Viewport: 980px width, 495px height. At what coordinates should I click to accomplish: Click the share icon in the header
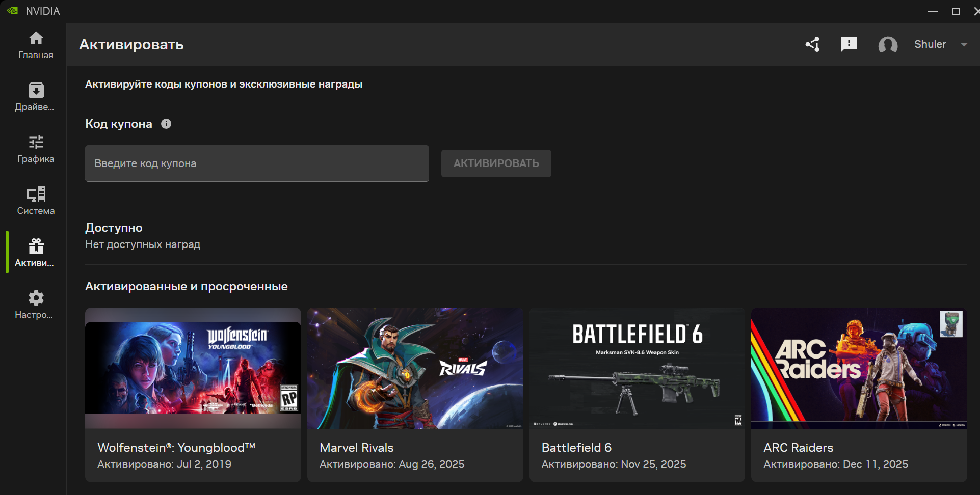pos(812,44)
